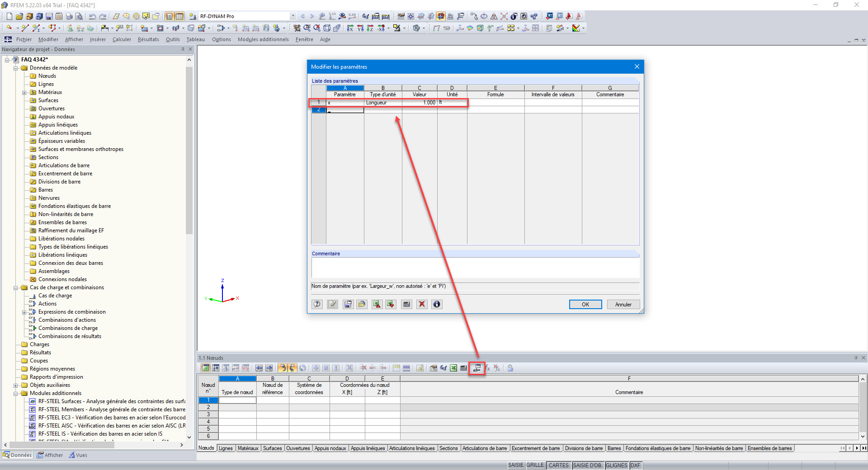This screenshot has height=470, width=868.
Task: Select the Sections item in navigator tree
Action: [x=48, y=157]
